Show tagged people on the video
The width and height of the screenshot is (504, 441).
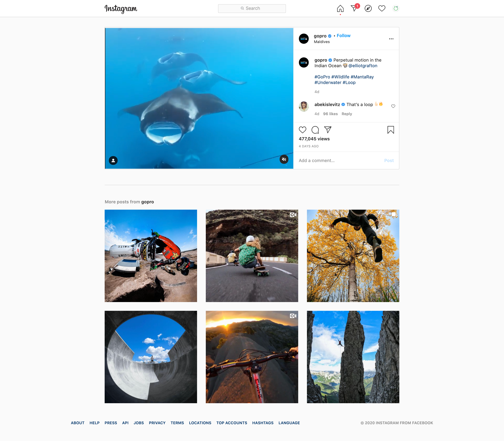(113, 160)
